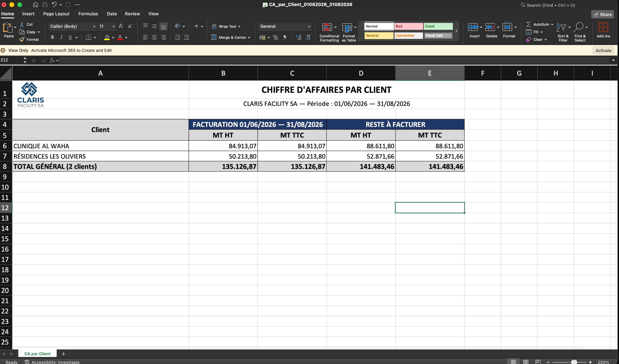619x364 pixels.
Task: Open the more options ellipsis icon
Action: (x=77, y=5)
